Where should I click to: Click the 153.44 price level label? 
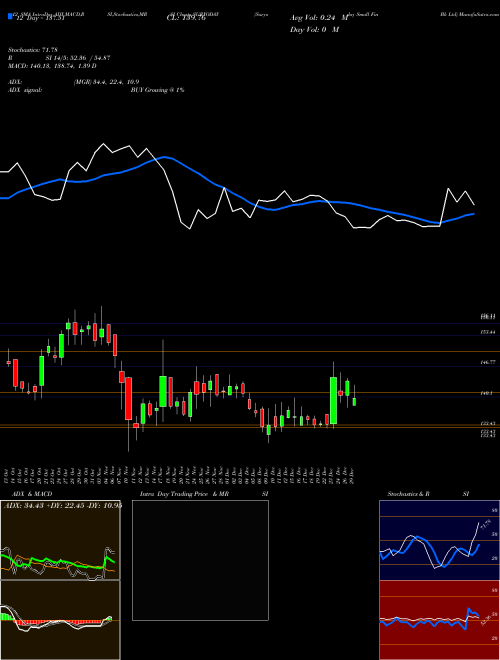(x=489, y=332)
